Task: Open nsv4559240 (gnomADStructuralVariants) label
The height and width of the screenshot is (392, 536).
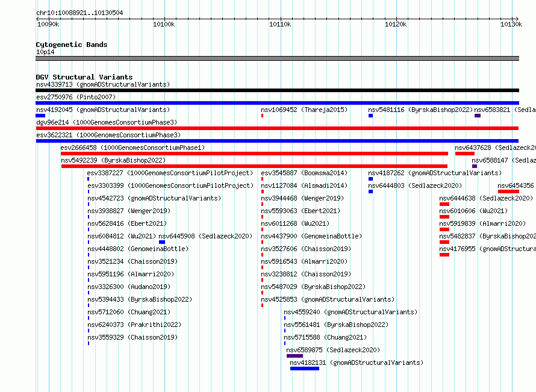Action: coord(351,312)
